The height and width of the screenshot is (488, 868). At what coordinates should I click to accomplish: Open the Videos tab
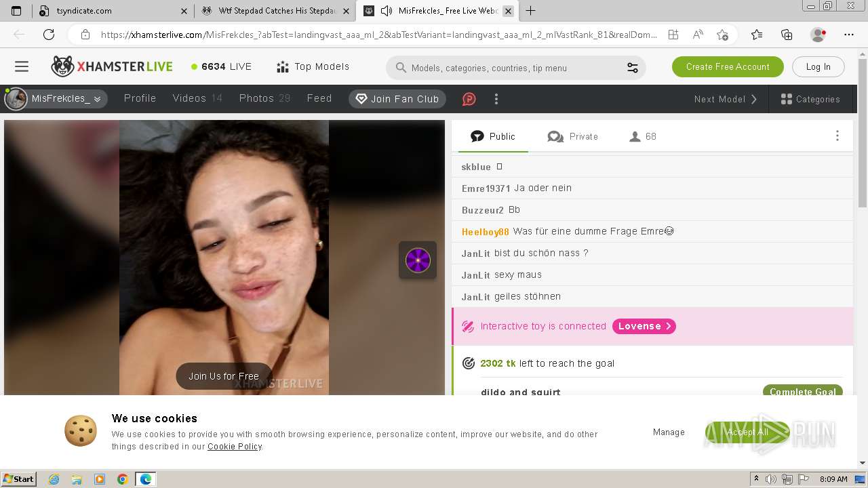tap(197, 98)
